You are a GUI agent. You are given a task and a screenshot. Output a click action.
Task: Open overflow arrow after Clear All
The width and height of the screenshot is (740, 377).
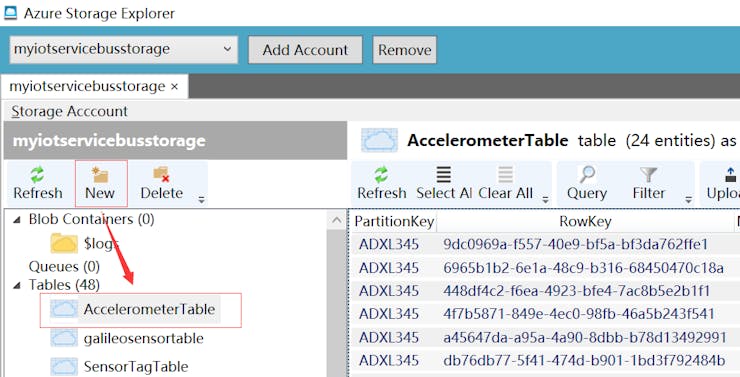pyautogui.click(x=545, y=200)
